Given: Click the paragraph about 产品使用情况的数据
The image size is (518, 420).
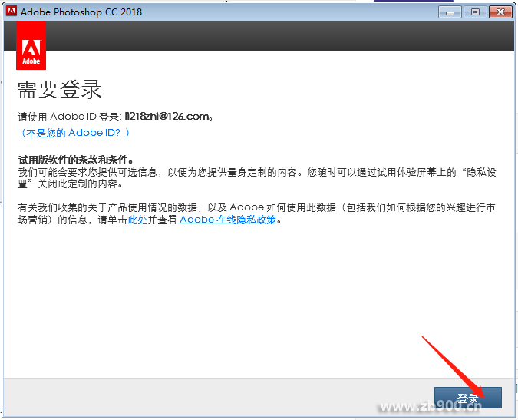Looking at the screenshot, I should pyautogui.click(x=253, y=208).
